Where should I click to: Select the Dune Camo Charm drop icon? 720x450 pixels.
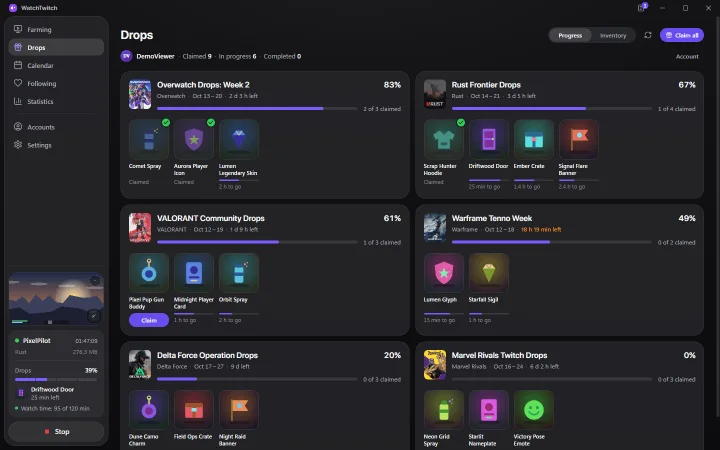coord(149,410)
